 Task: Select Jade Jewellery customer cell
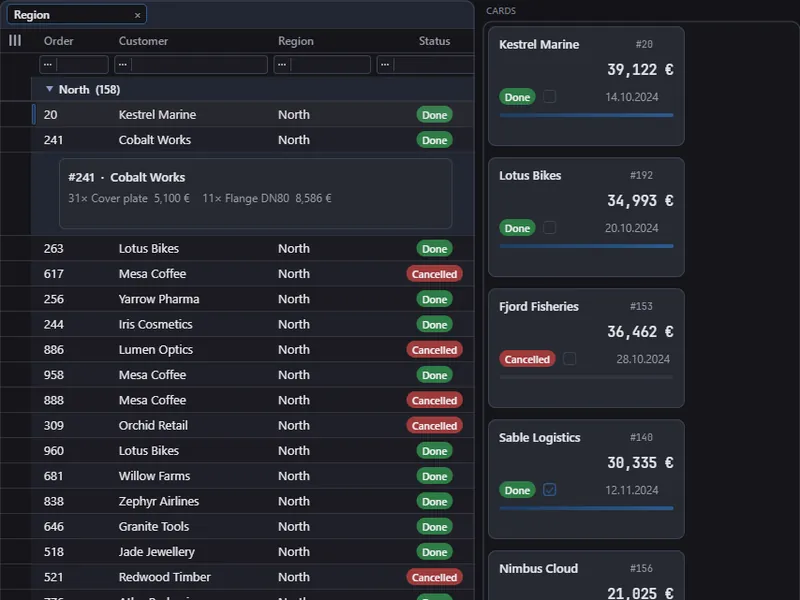pos(157,552)
